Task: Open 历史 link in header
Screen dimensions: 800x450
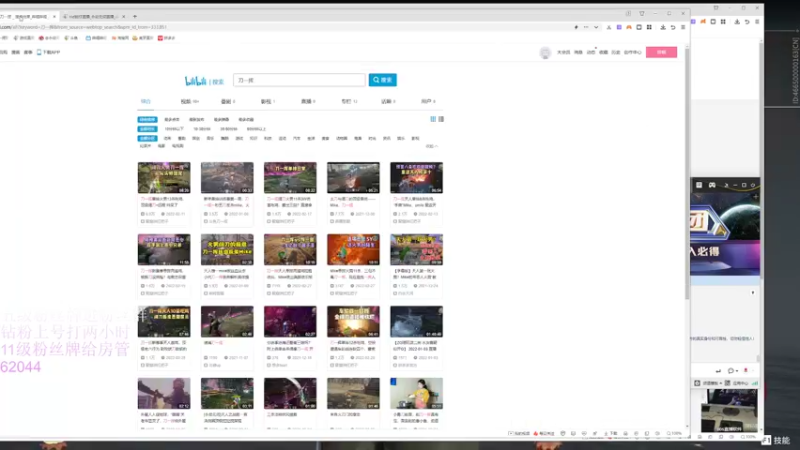Action: [x=616, y=53]
